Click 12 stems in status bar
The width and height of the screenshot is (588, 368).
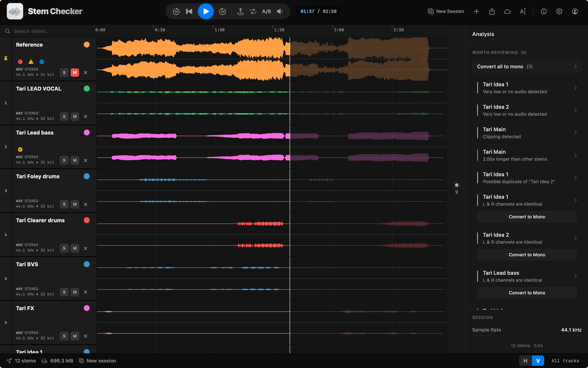point(21,361)
